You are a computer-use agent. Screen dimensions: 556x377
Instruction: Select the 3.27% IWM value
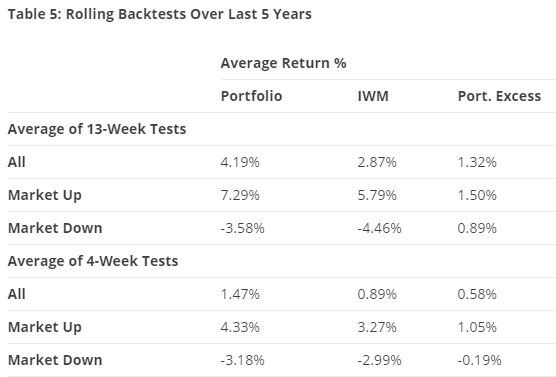point(377,327)
